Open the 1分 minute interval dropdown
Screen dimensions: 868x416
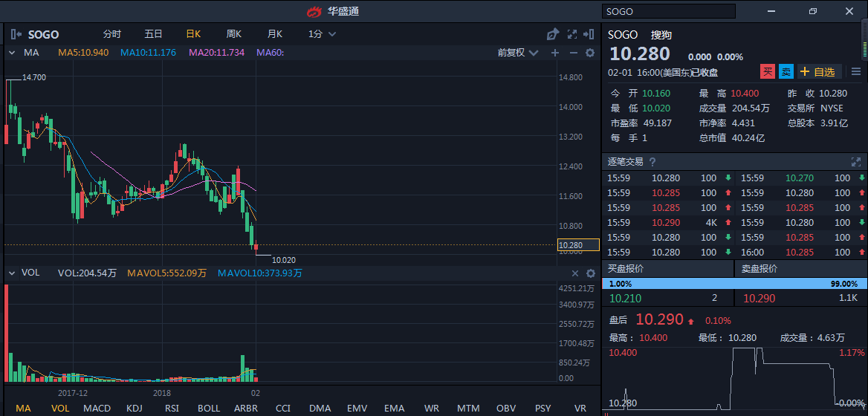(x=323, y=34)
